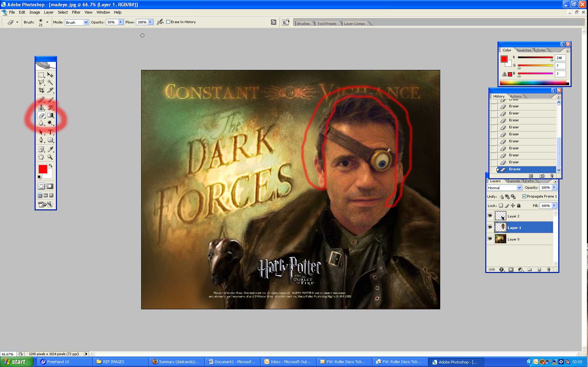Select the Pen tool
This screenshot has width=588, height=367.
41,140
